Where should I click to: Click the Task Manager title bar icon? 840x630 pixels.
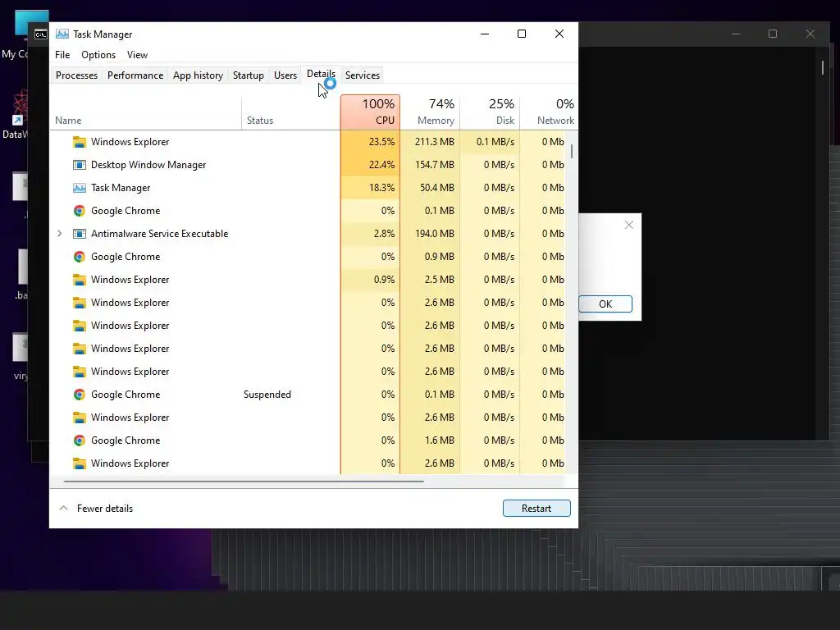pyautogui.click(x=62, y=34)
